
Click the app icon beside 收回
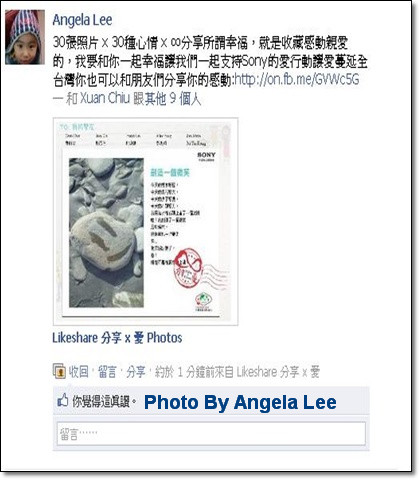pos(59,371)
